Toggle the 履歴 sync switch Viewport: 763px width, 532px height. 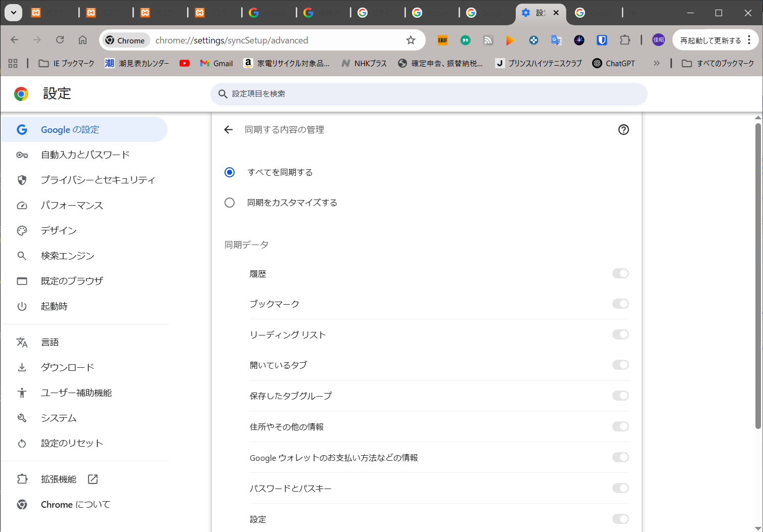click(x=620, y=273)
